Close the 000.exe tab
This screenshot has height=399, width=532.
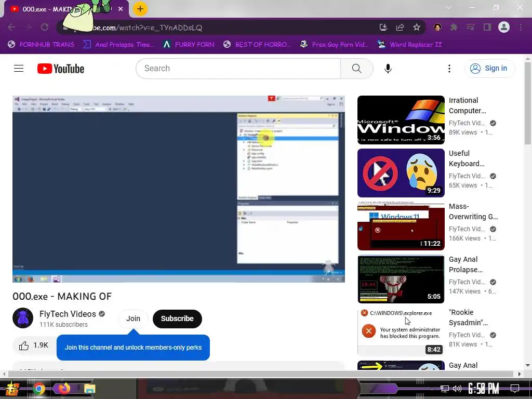(121, 9)
